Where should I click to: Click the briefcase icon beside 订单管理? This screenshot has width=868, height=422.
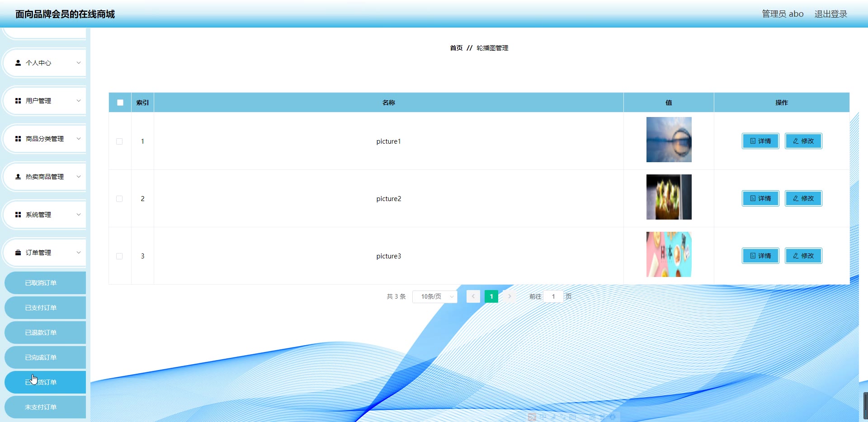(x=18, y=253)
